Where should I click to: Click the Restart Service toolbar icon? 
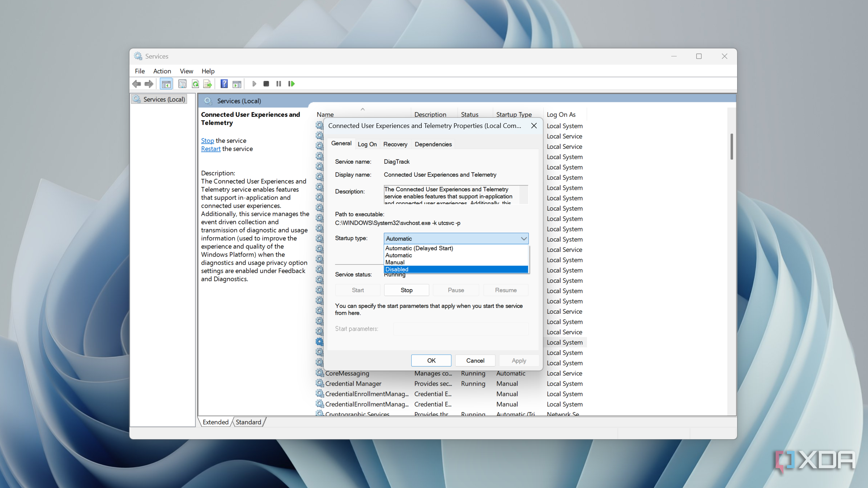(x=292, y=84)
